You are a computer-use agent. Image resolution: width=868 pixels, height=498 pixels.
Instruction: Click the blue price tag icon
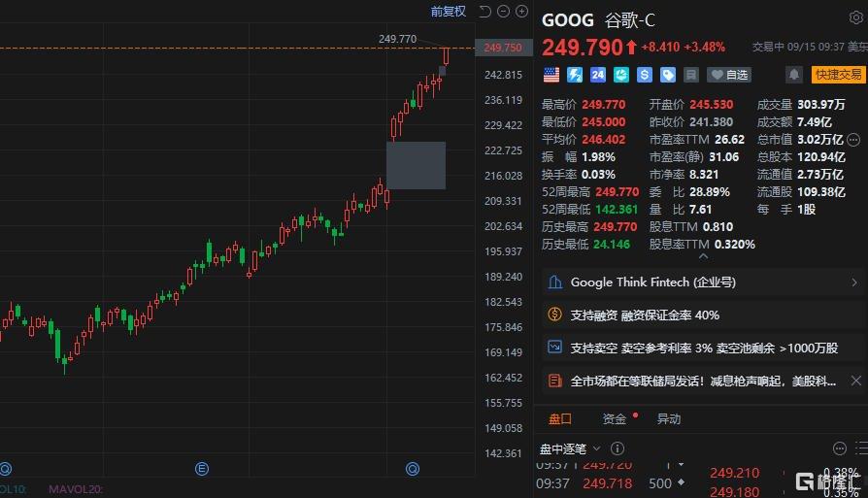point(668,75)
